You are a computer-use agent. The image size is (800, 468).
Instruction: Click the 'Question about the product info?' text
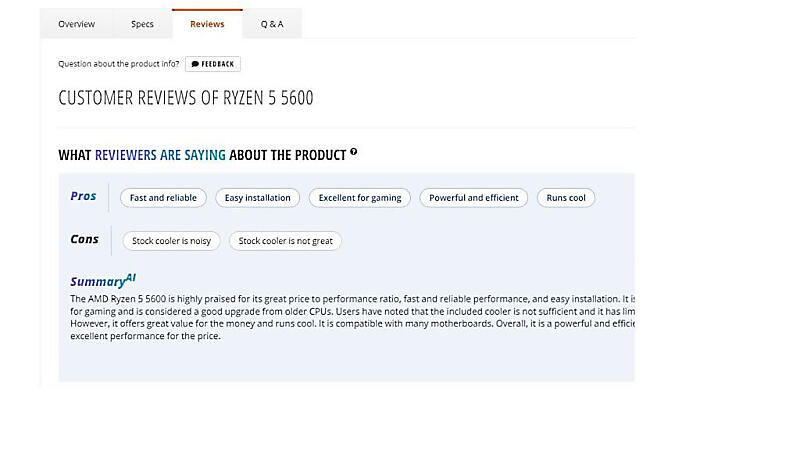pyautogui.click(x=119, y=64)
